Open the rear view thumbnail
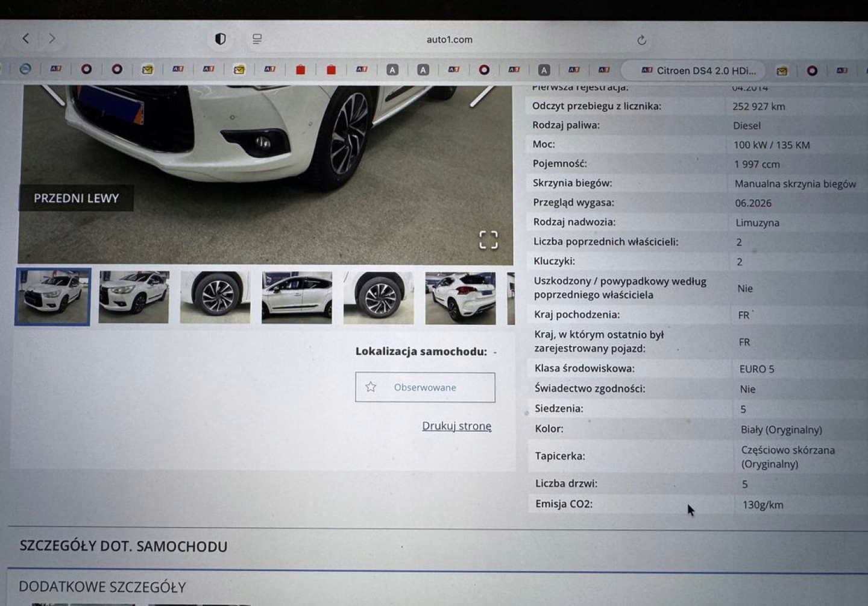The width and height of the screenshot is (868, 606). 461,298
